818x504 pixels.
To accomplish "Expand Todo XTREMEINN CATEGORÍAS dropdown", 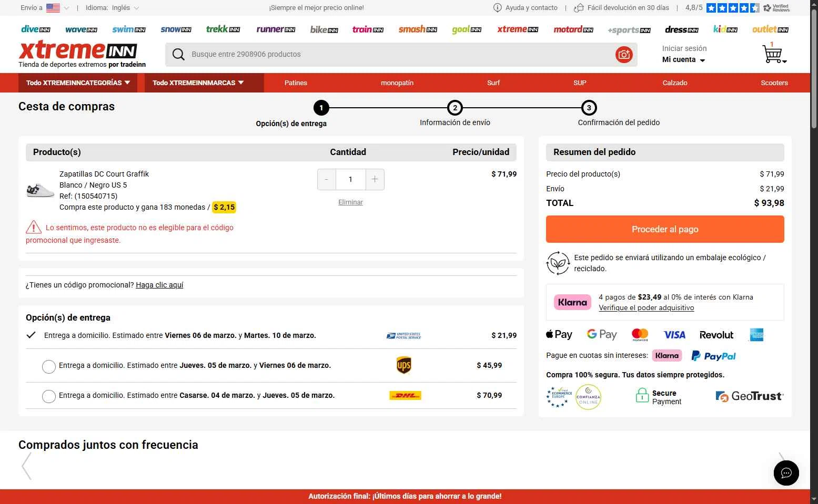I will [x=78, y=83].
